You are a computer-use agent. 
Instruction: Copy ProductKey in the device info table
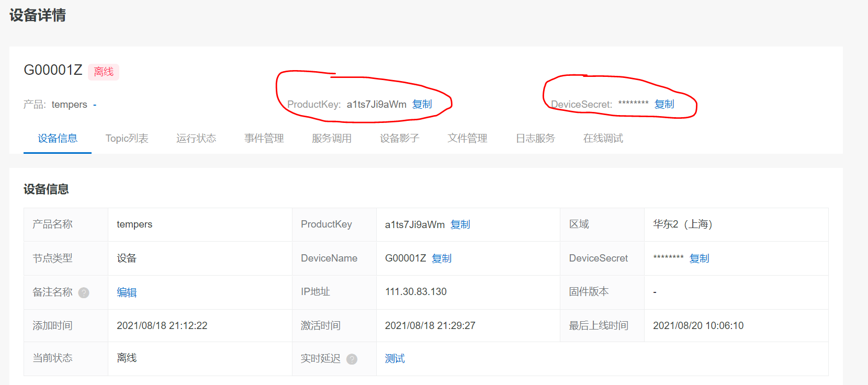(460, 224)
